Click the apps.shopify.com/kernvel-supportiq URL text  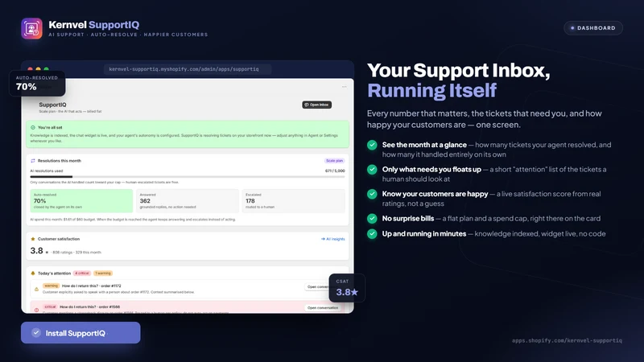pyautogui.click(x=567, y=340)
